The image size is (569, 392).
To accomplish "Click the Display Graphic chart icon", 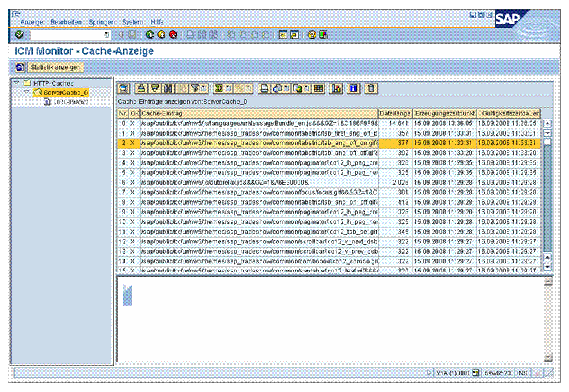I will point(336,88).
